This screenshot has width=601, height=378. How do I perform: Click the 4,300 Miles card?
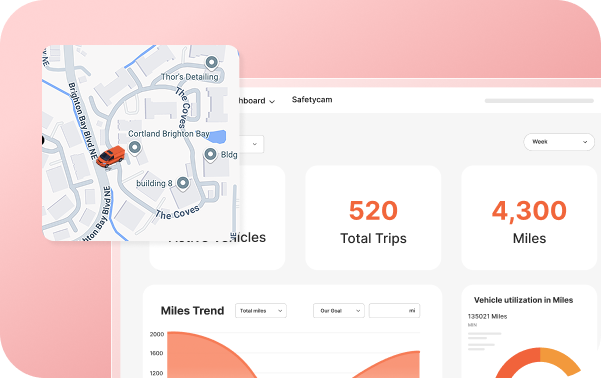529,218
